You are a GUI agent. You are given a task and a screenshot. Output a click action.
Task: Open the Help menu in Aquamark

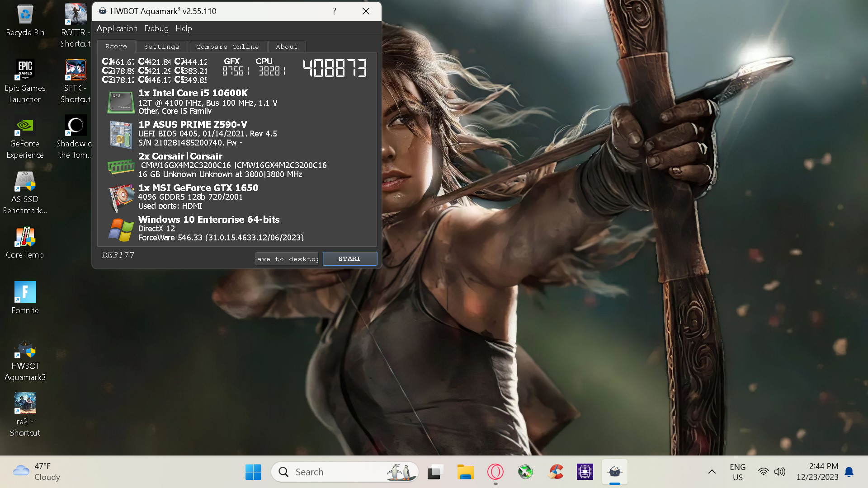(184, 28)
